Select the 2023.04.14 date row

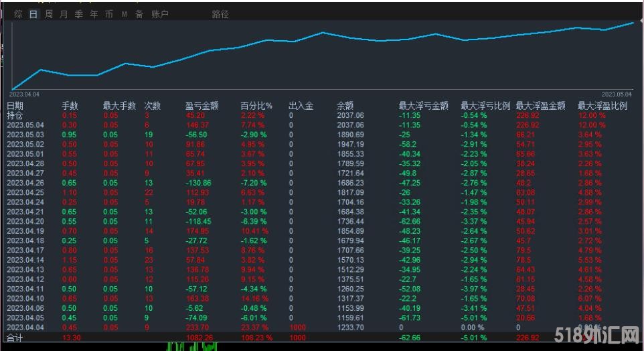(x=25, y=260)
